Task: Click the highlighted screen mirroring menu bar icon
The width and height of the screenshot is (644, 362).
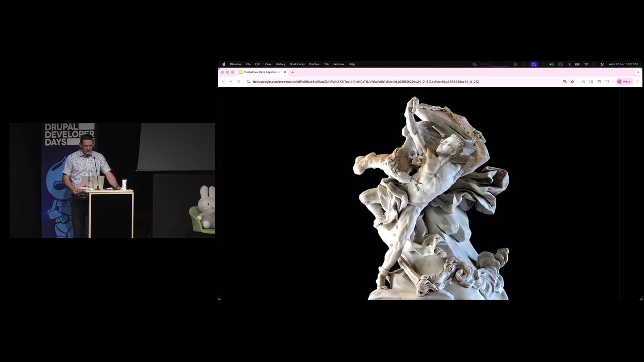Action: (534, 64)
